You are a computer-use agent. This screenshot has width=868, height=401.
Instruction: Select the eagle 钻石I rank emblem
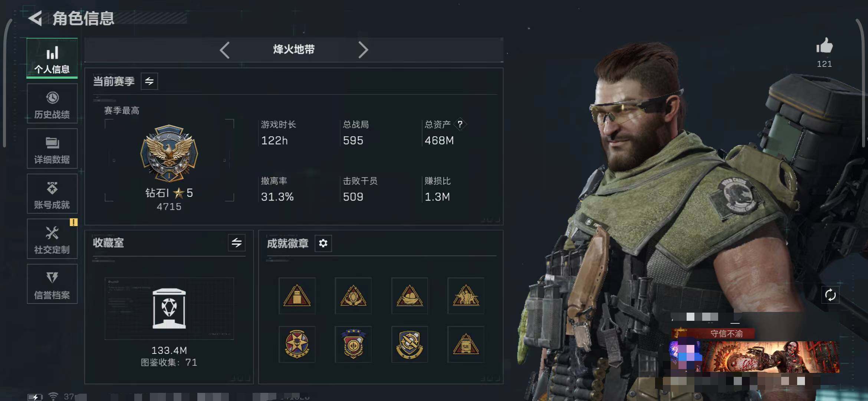[x=169, y=153]
